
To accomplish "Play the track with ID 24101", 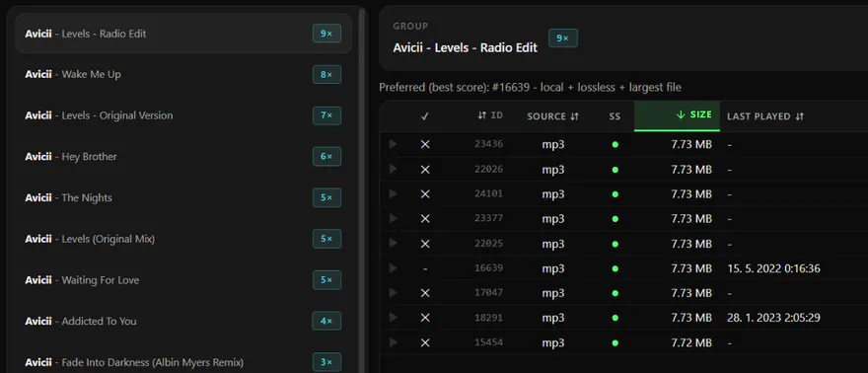I will coord(393,193).
